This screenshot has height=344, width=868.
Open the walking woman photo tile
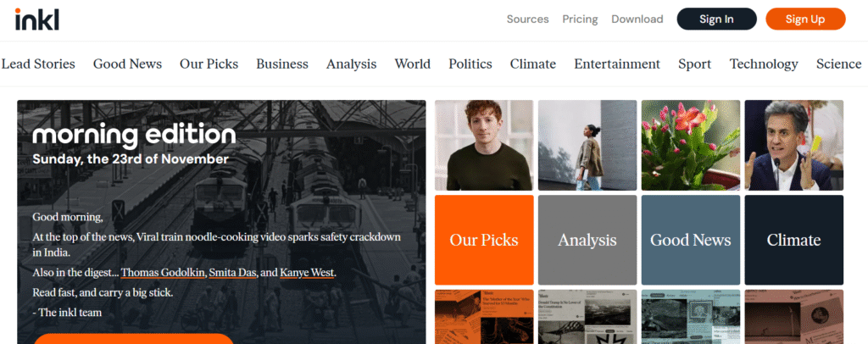tap(587, 145)
